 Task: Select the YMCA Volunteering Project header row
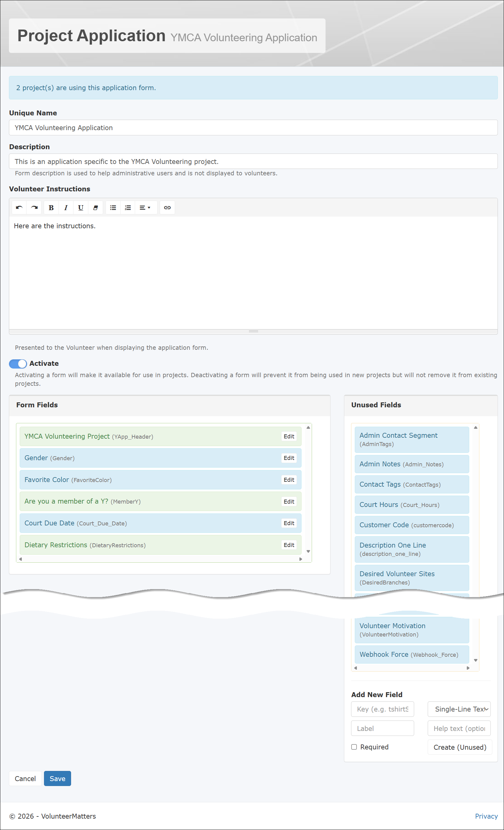(x=160, y=436)
